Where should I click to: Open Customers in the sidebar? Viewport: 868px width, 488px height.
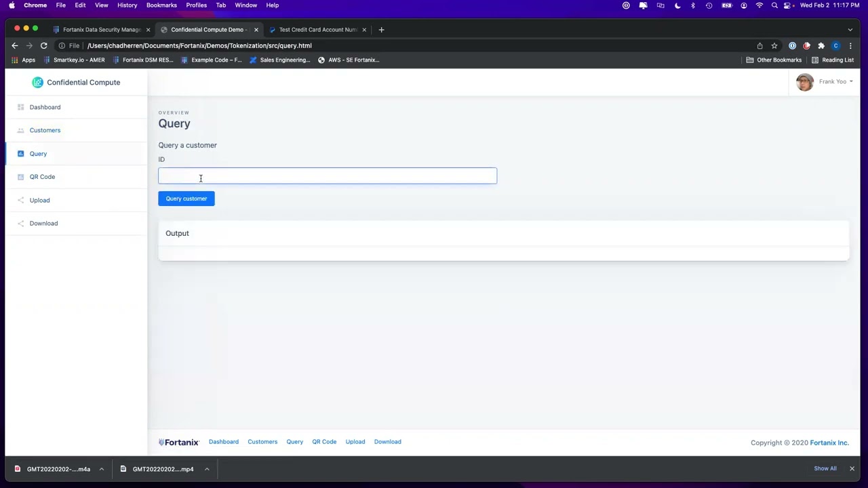[x=45, y=130]
